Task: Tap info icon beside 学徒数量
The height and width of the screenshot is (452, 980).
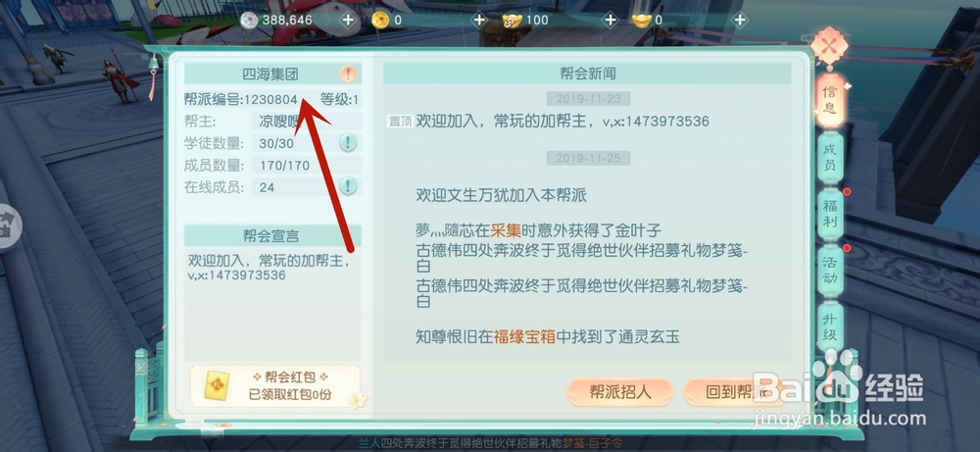Action: (348, 143)
